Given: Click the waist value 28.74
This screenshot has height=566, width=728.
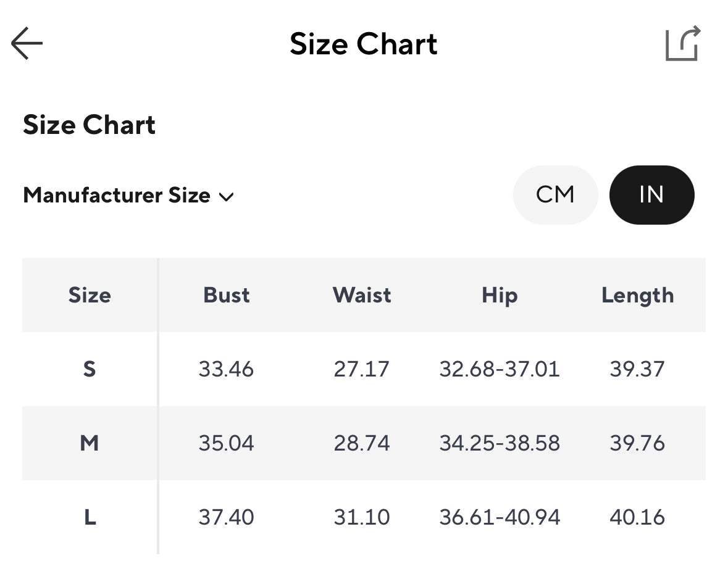Looking at the screenshot, I should pos(362,443).
